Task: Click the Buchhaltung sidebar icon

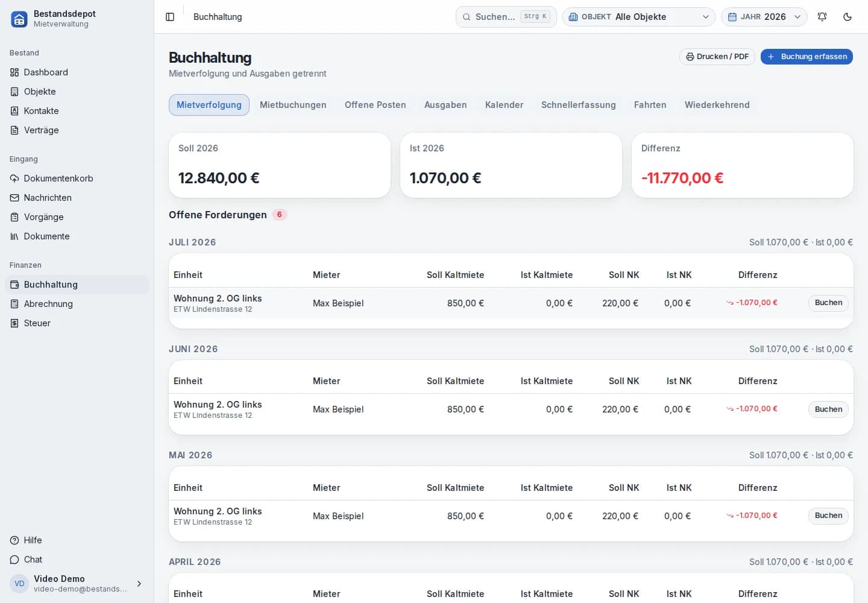Action: (x=14, y=285)
